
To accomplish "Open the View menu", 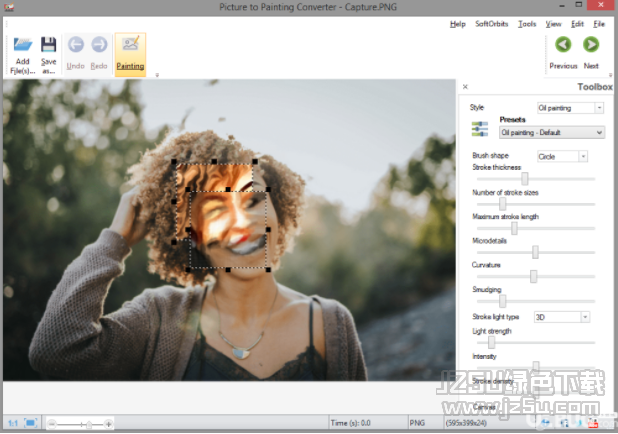I will pyautogui.click(x=553, y=24).
